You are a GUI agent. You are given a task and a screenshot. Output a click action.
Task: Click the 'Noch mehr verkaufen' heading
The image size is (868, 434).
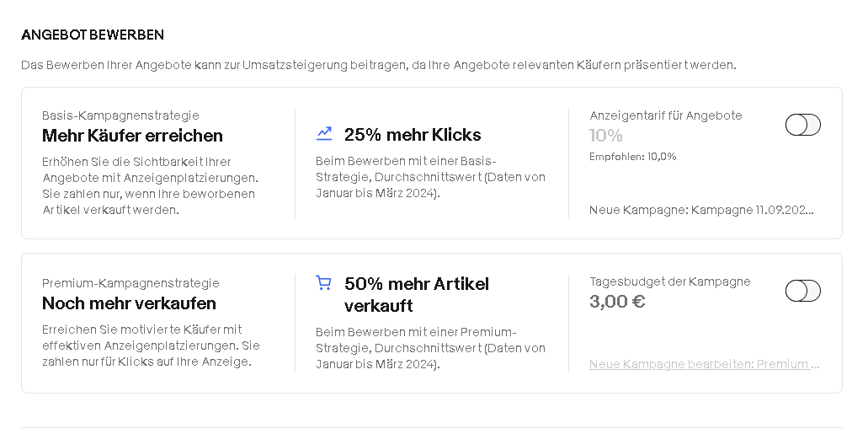129,303
